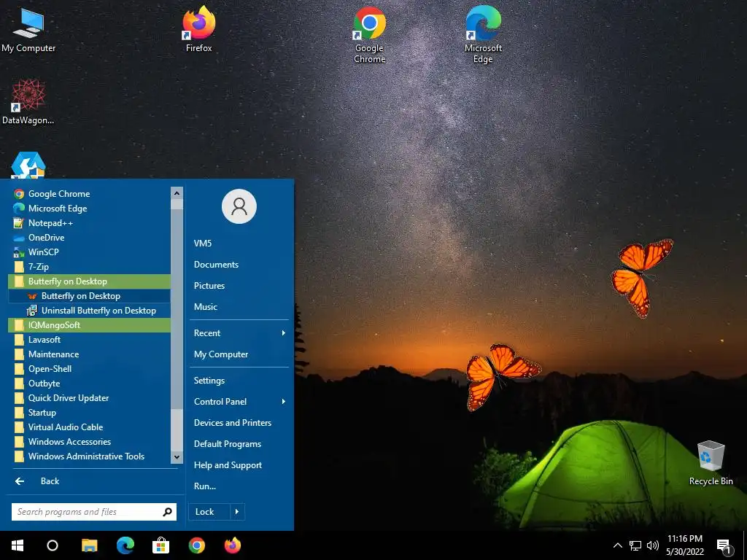Open Help and Support
747x560 pixels.
click(x=239, y=465)
